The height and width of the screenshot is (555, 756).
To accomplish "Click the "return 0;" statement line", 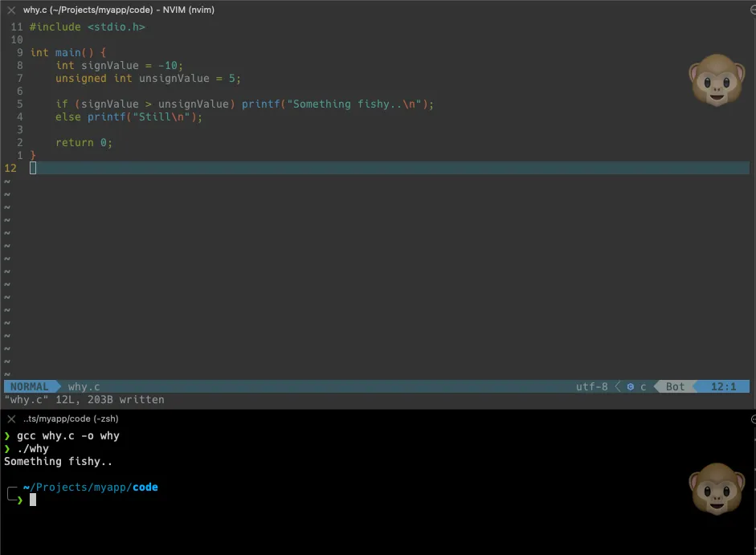I will [x=84, y=143].
